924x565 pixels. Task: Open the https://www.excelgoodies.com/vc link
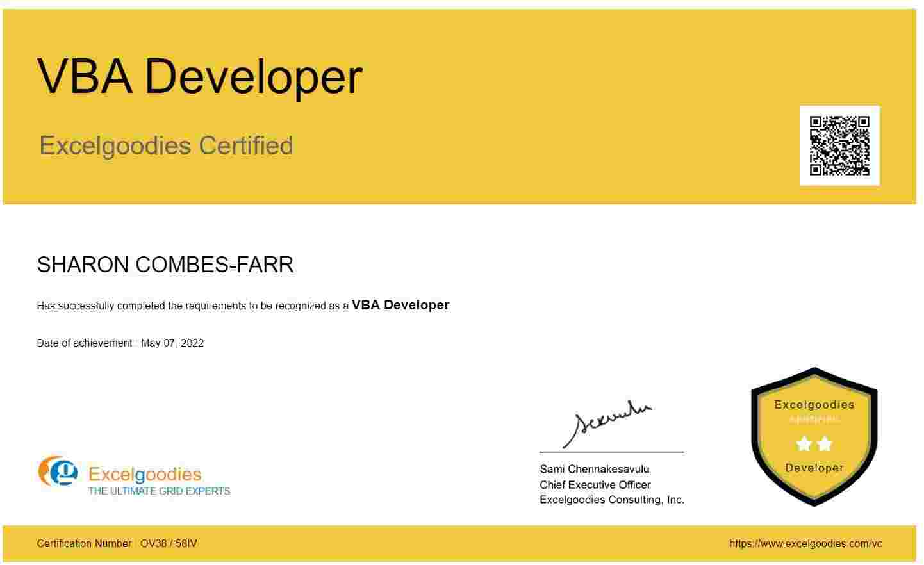tap(805, 544)
